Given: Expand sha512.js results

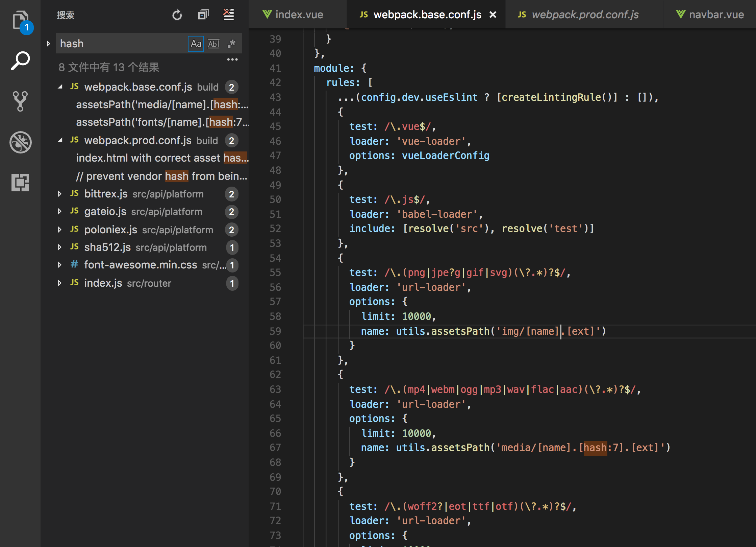Looking at the screenshot, I should tap(60, 247).
